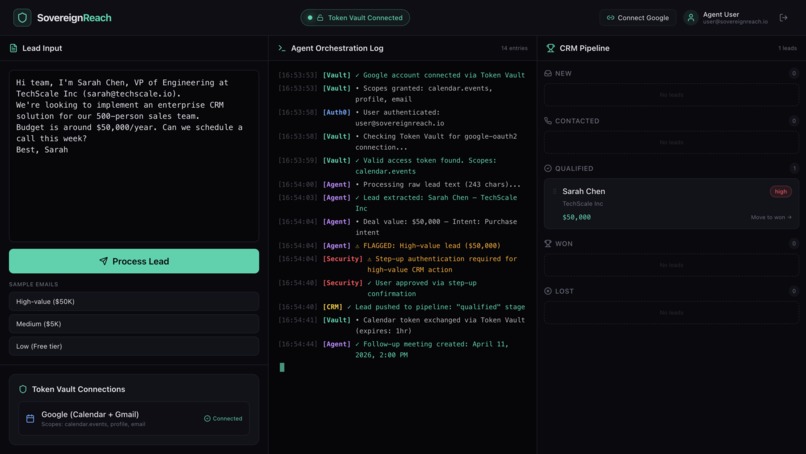Click the logout icon

click(783, 18)
